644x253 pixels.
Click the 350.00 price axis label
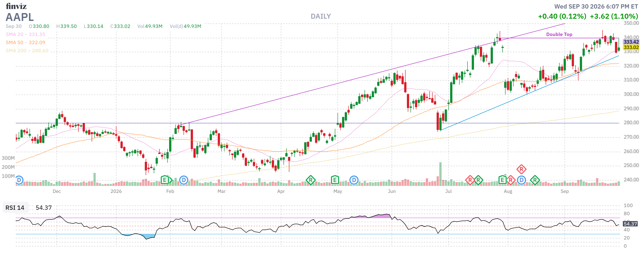pos(631,23)
